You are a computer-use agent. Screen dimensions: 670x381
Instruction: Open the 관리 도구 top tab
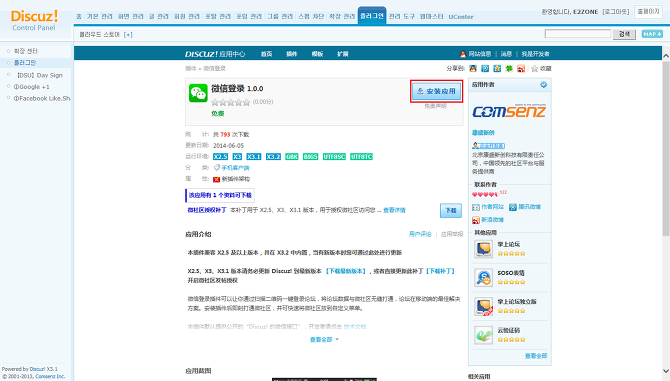402,16
